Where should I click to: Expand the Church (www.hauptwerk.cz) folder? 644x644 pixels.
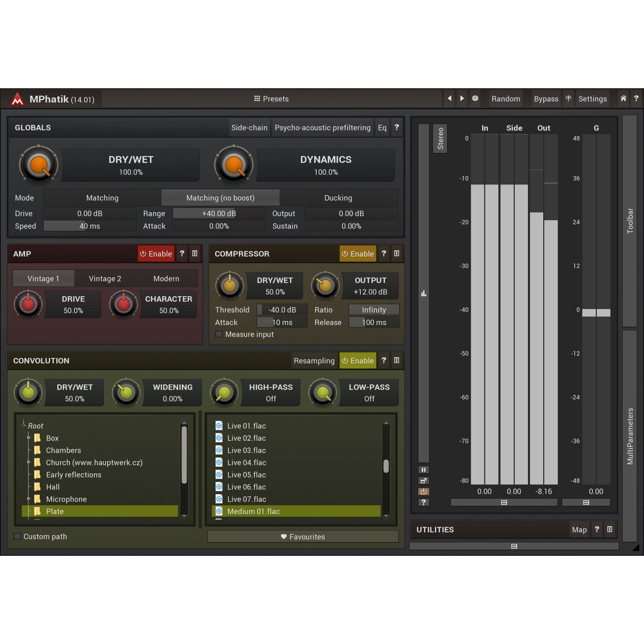[x=29, y=462]
